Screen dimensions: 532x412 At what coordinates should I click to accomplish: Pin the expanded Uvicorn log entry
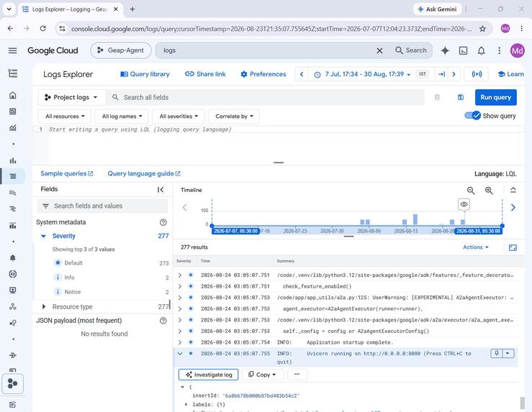(497, 353)
